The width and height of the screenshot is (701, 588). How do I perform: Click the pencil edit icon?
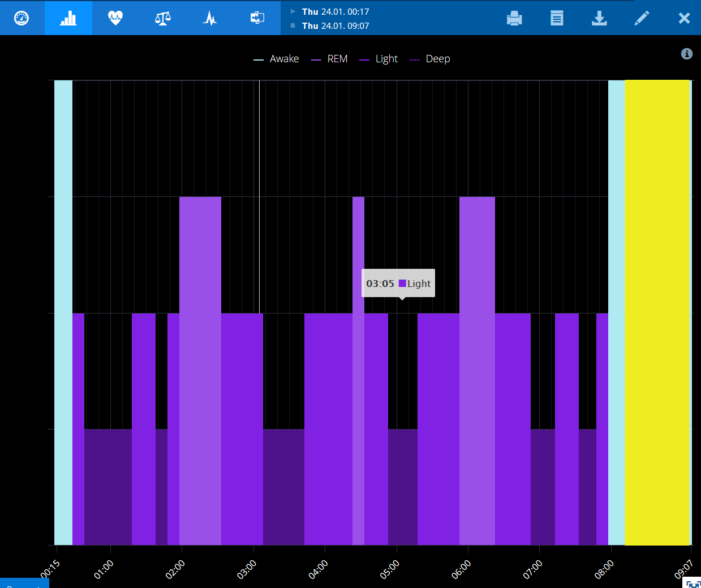point(642,18)
